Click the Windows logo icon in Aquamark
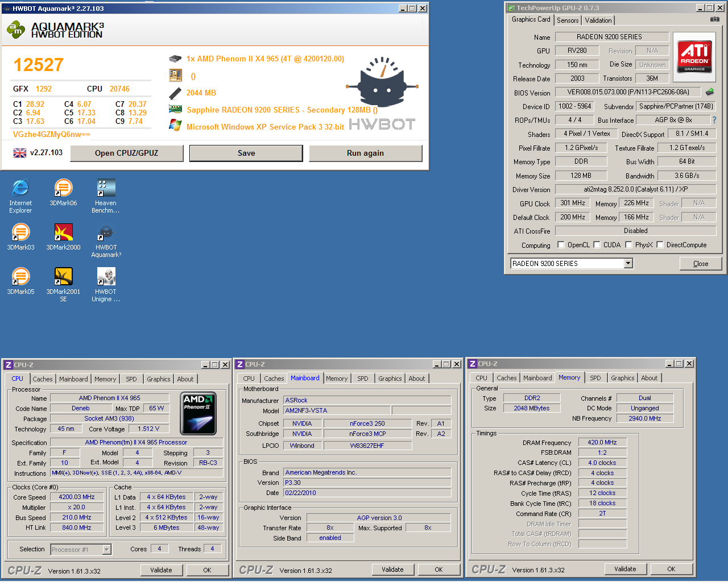Image resolution: width=728 pixels, height=582 pixels. (x=175, y=126)
